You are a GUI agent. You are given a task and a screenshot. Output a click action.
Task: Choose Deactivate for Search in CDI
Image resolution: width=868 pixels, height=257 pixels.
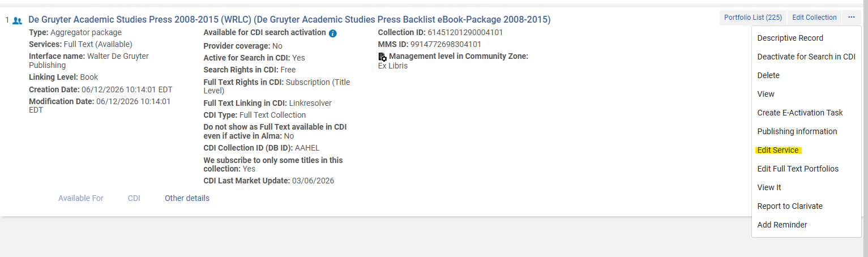[806, 57]
